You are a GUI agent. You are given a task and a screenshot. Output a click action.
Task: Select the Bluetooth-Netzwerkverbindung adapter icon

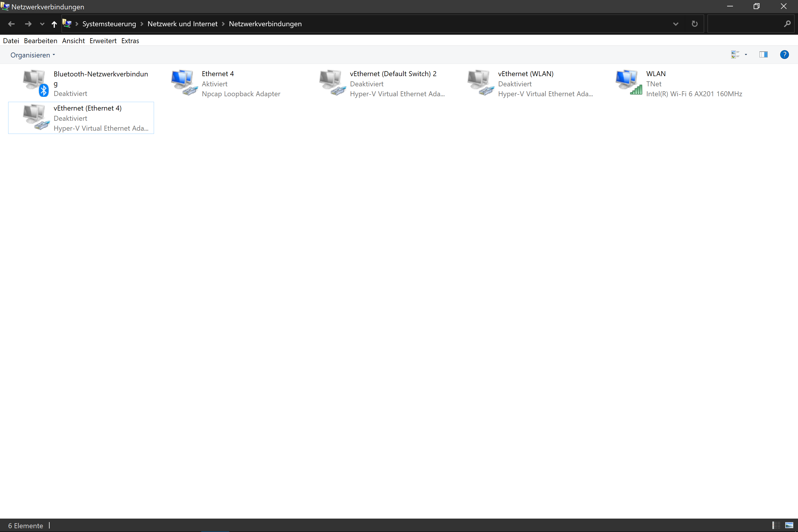coord(35,83)
